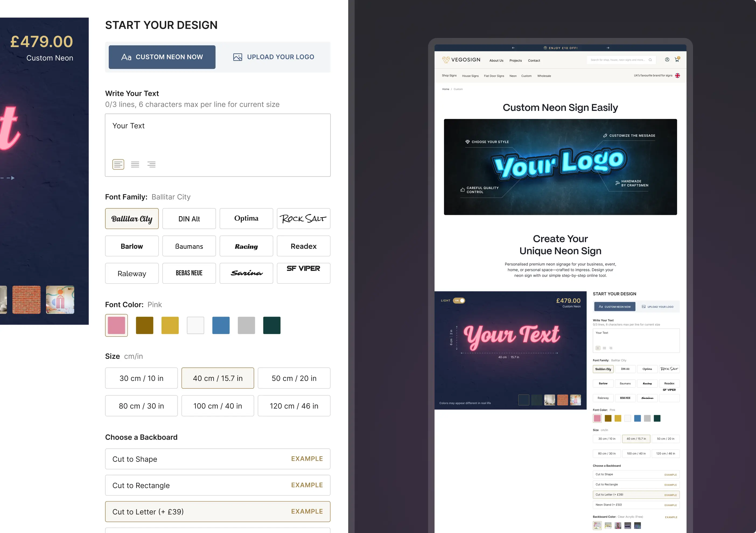This screenshot has width=756, height=533.
Task: Pick the blue font color swatch
Action: click(220, 325)
